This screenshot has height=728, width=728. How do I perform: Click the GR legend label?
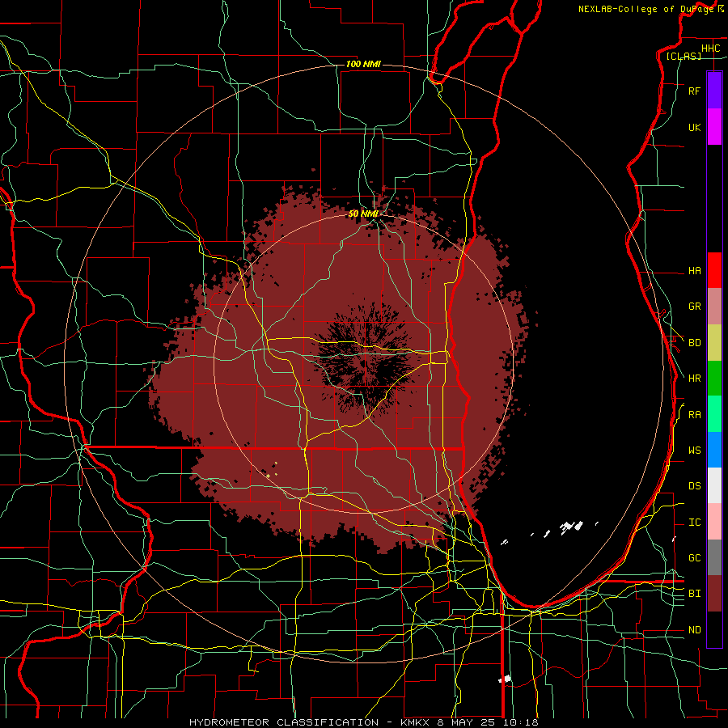[x=694, y=307]
